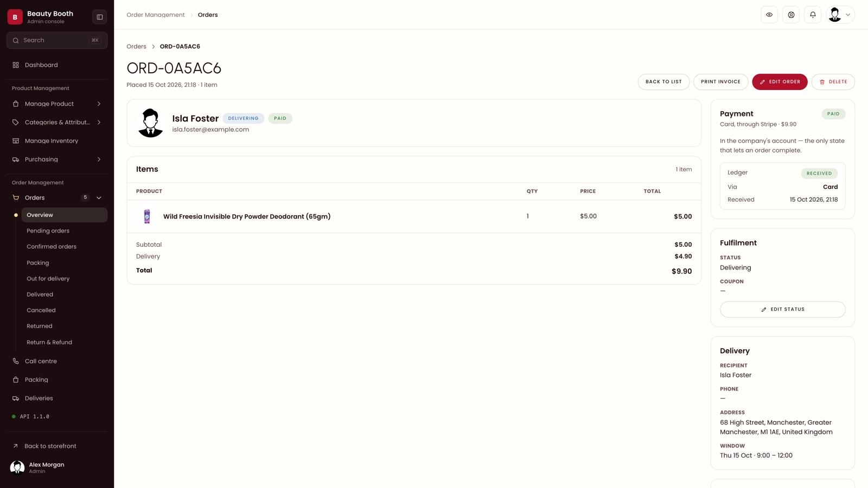Open notifications bell

coord(813,15)
